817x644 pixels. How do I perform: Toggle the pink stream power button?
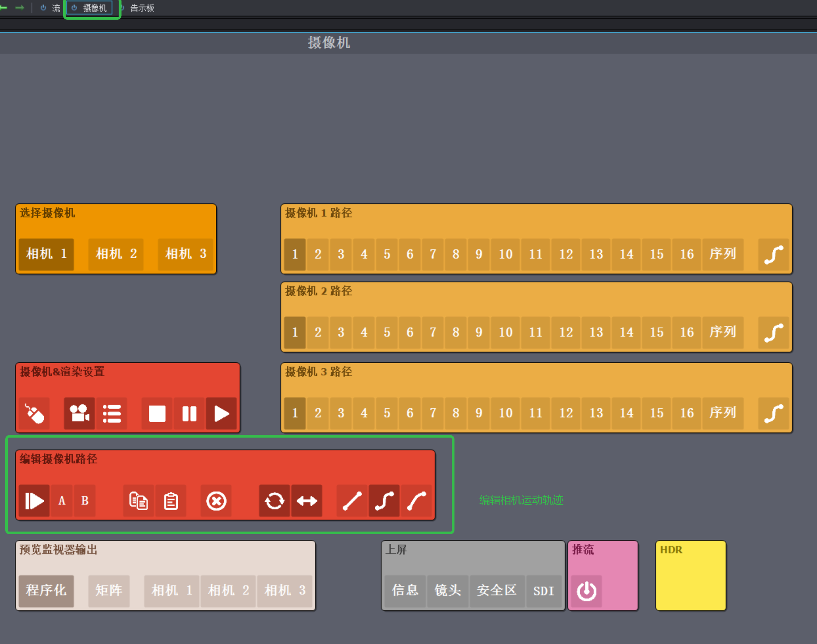(586, 591)
